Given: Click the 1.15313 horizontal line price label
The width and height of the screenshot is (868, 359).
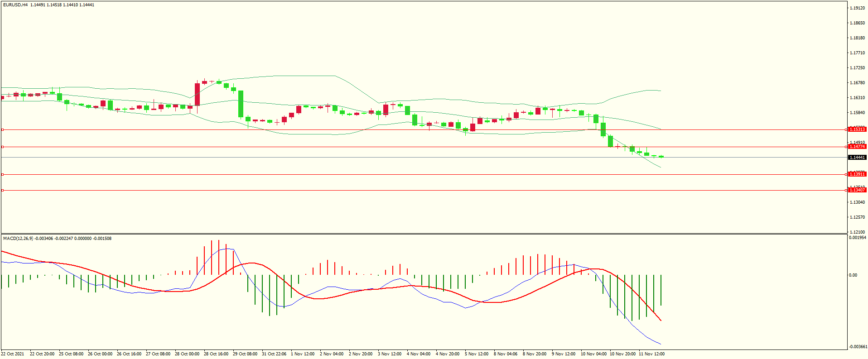Looking at the screenshot, I should [857, 129].
